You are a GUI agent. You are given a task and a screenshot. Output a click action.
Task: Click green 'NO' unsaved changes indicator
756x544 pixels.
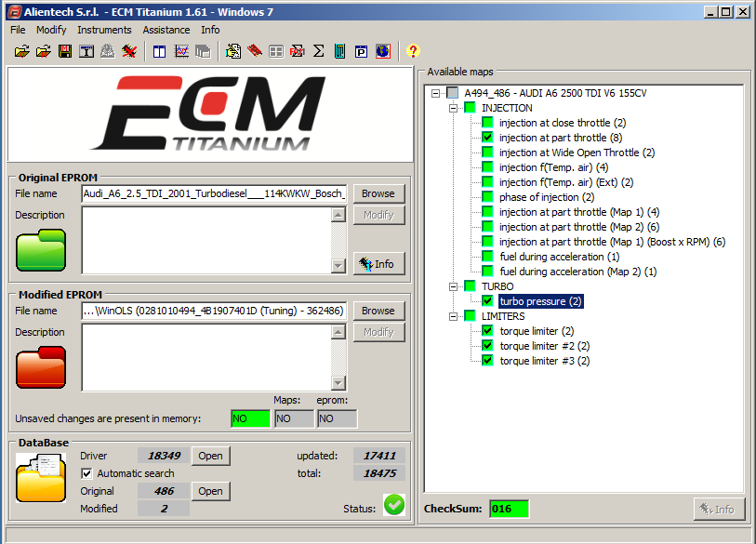[x=250, y=418]
